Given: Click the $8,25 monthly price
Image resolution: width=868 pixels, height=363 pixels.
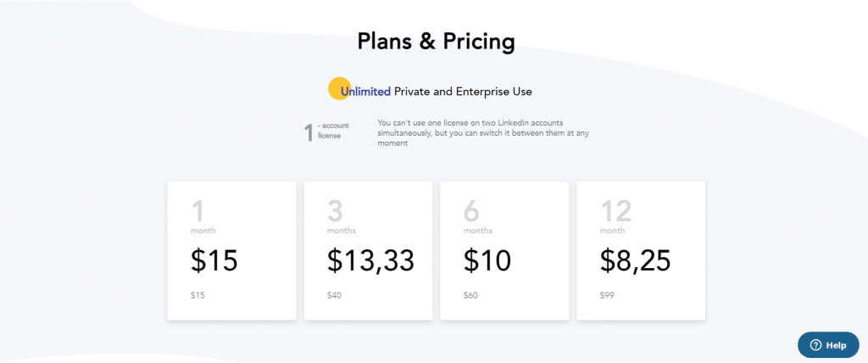Looking at the screenshot, I should click(x=636, y=260).
